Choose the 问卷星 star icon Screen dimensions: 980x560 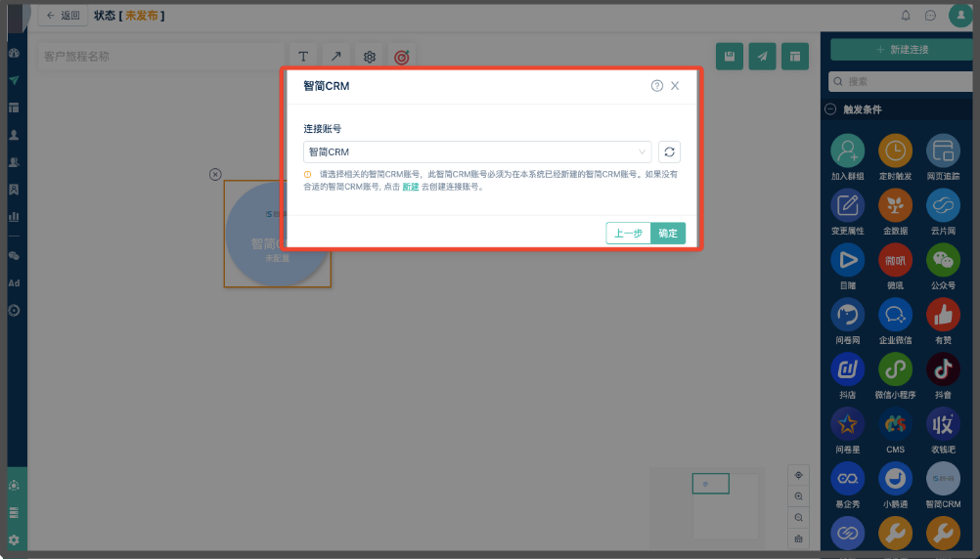(x=848, y=424)
